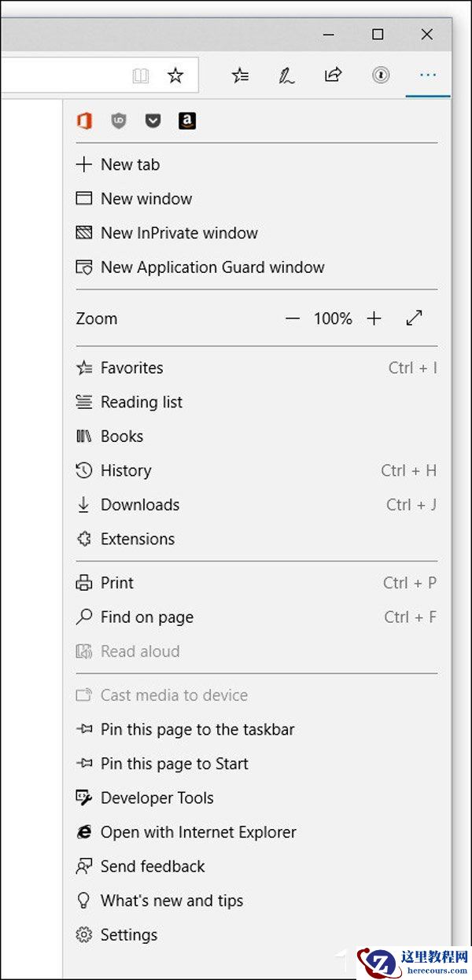Add this page to favorites via star icon
This screenshot has height=980, width=472.
tap(175, 75)
